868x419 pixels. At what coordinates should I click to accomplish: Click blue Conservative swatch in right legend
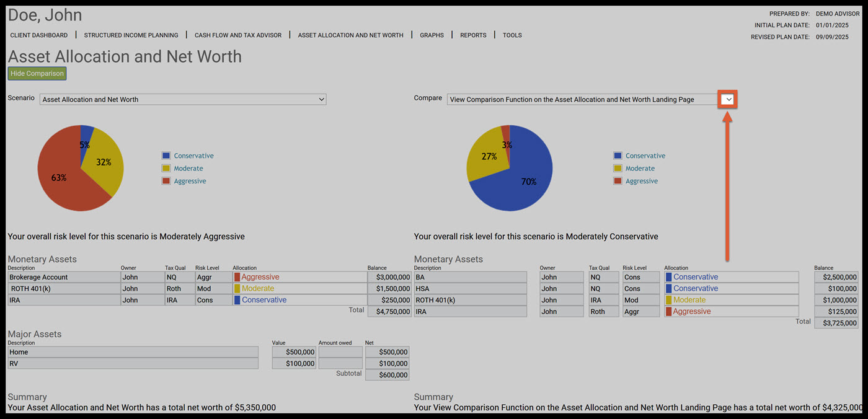(x=618, y=156)
